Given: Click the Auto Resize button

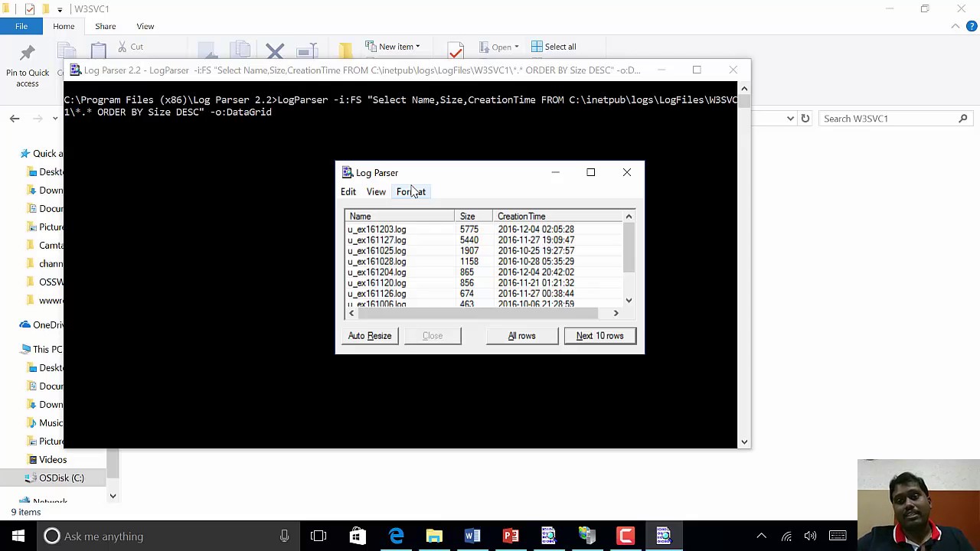Looking at the screenshot, I should [x=370, y=336].
